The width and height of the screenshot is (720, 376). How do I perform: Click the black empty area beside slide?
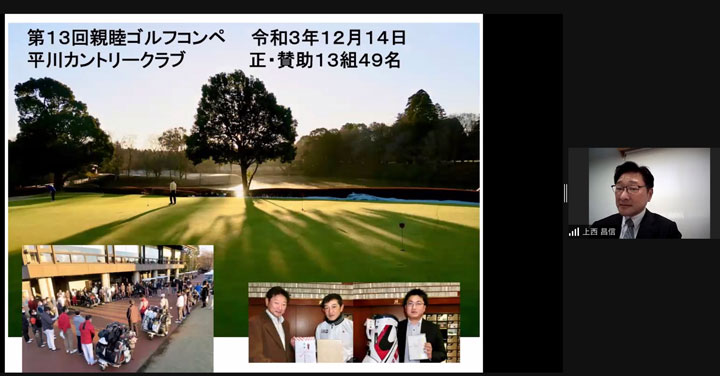coord(523,193)
